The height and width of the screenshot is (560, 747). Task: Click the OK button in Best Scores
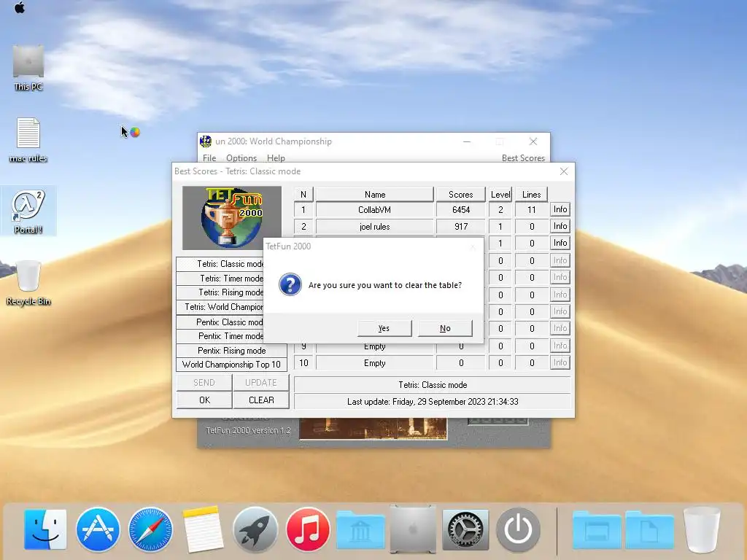click(204, 400)
